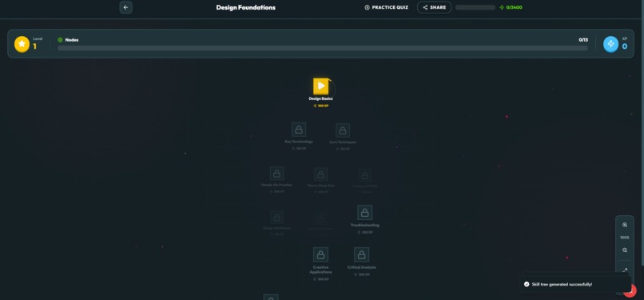The height and width of the screenshot is (300, 644).
Task: Select the locked Key Terminology node
Action: coord(299,130)
